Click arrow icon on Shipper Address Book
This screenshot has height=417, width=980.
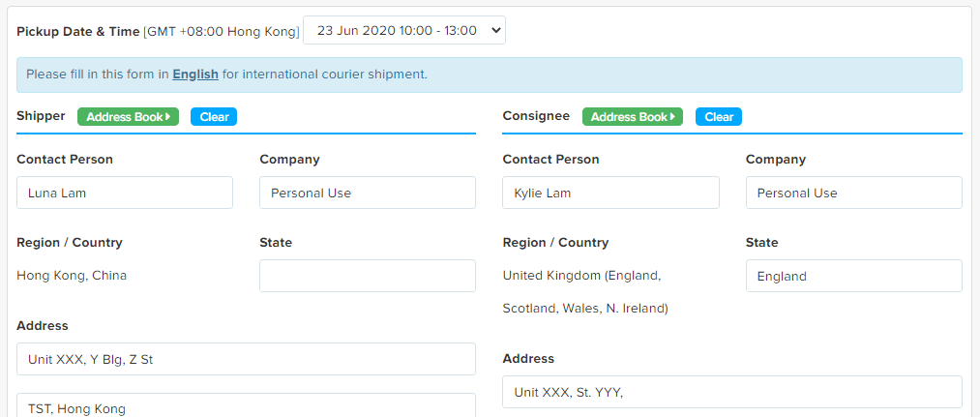[x=168, y=117]
